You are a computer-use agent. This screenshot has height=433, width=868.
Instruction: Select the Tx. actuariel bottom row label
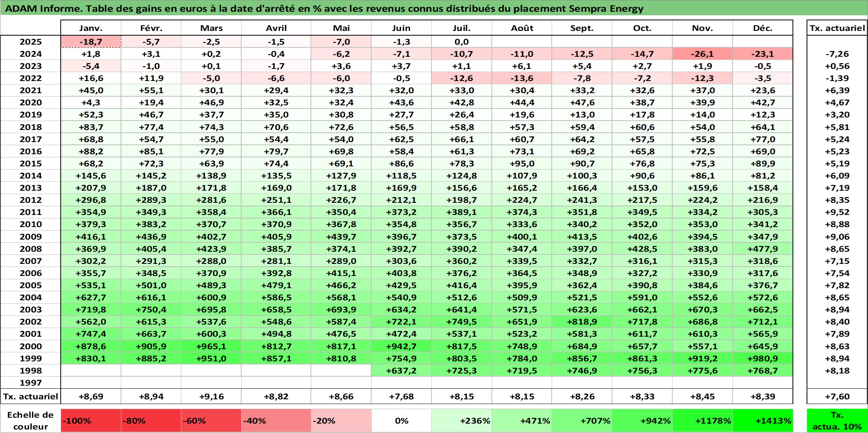pos(31,396)
